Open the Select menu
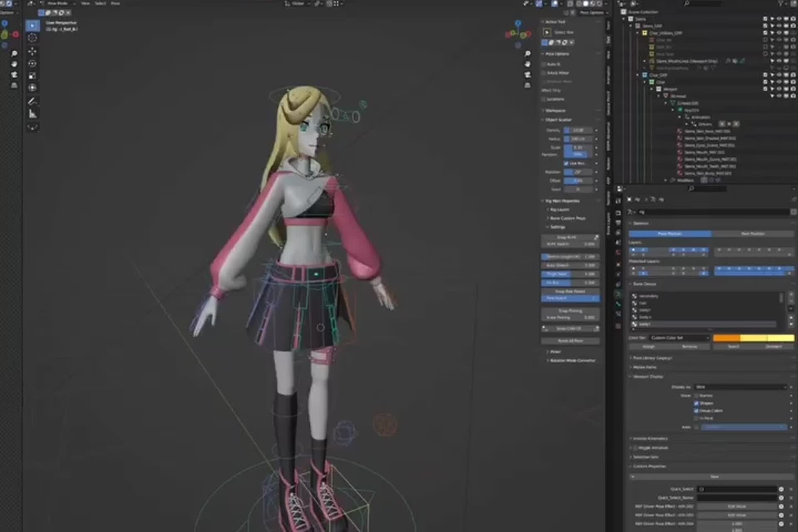Viewport: 798px width, 532px height. click(x=100, y=3)
